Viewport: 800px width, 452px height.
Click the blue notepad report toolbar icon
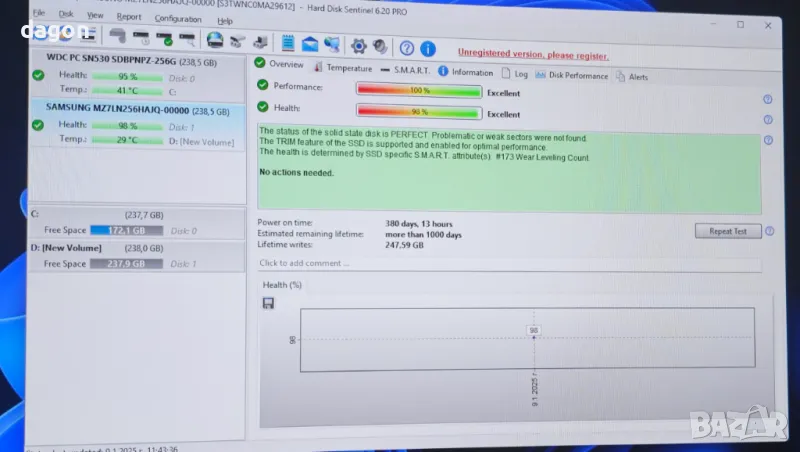(288, 42)
